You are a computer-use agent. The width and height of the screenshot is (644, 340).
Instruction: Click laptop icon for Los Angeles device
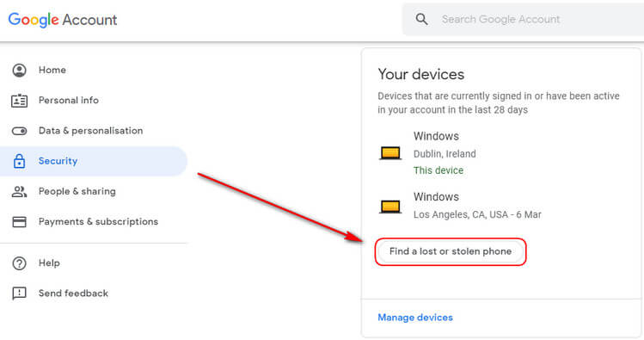coord(390,207)
